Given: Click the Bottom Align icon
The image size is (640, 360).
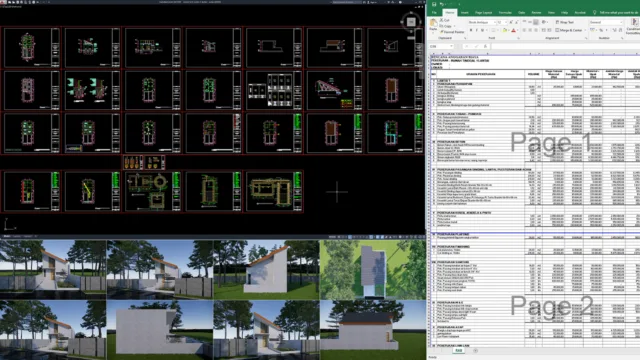Looking at the screenshot, I should pos(536,22).
